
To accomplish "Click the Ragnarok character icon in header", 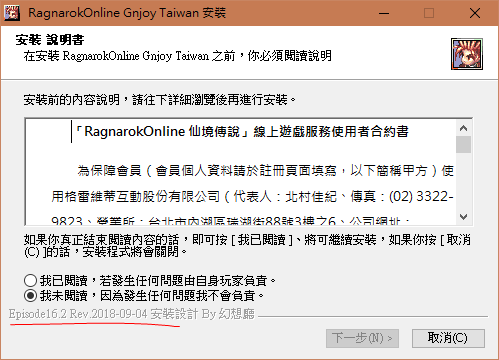I will tap(467, 54).
